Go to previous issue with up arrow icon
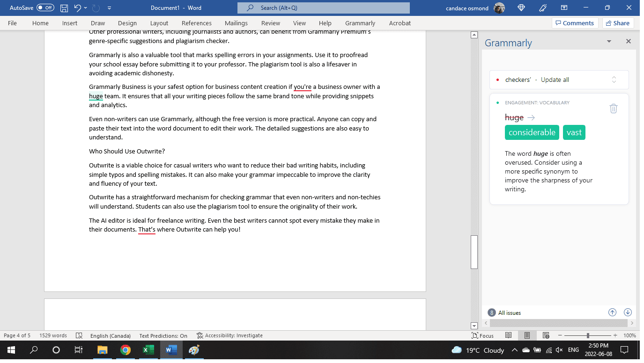 click(612, 312)
